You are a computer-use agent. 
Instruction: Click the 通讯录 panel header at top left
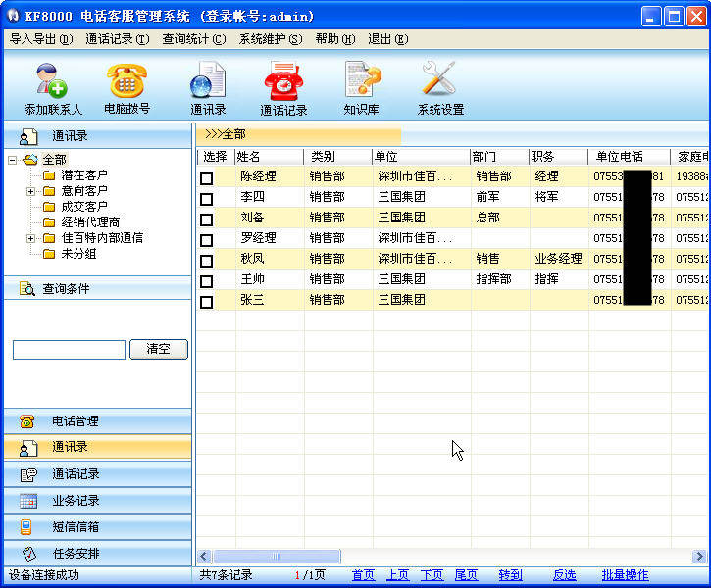click(x=98, y=136)
